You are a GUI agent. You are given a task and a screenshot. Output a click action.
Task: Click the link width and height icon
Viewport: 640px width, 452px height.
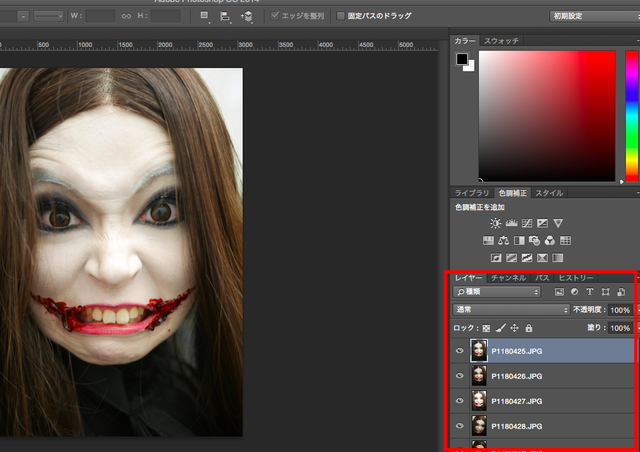[126, 16]
